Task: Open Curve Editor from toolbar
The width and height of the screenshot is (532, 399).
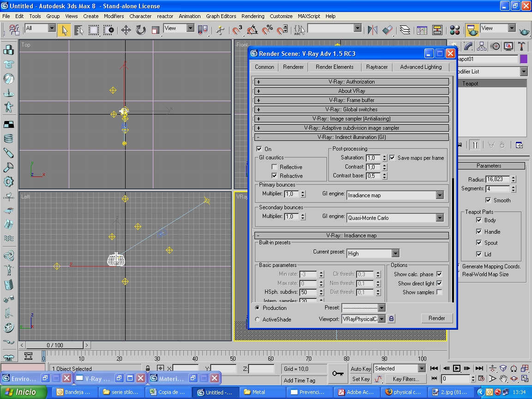Action: click(x=422, y=30)
